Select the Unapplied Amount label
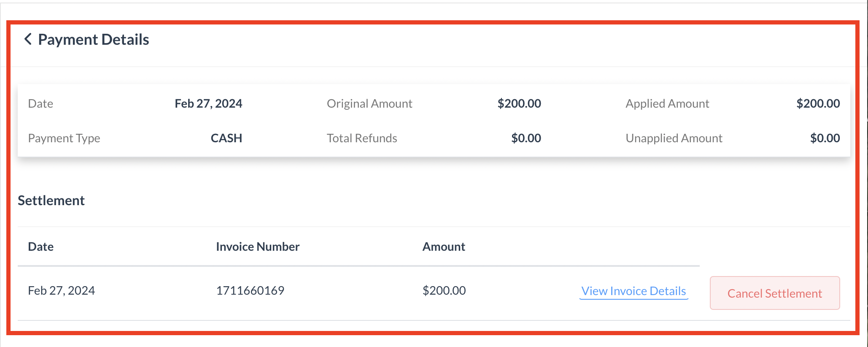The width and height of the screenshot is (868, 347). click(x=674, y=138)
